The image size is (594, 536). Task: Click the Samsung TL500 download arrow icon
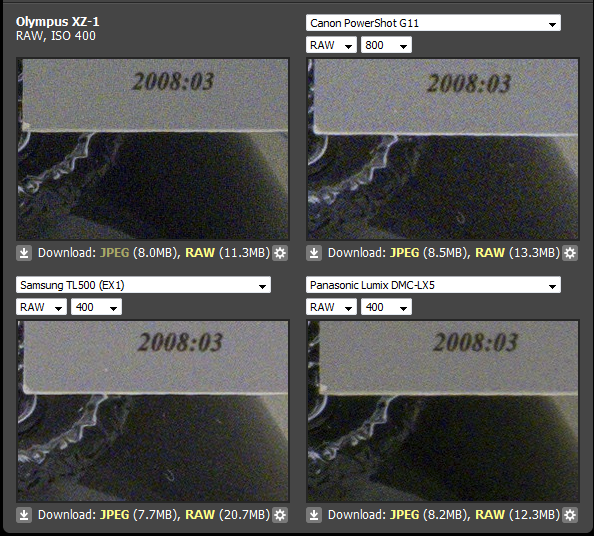(x=24, y=515)
